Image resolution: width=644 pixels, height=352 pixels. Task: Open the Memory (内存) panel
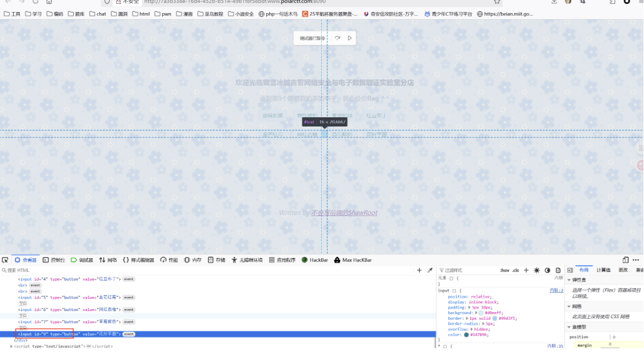[193, 260]
